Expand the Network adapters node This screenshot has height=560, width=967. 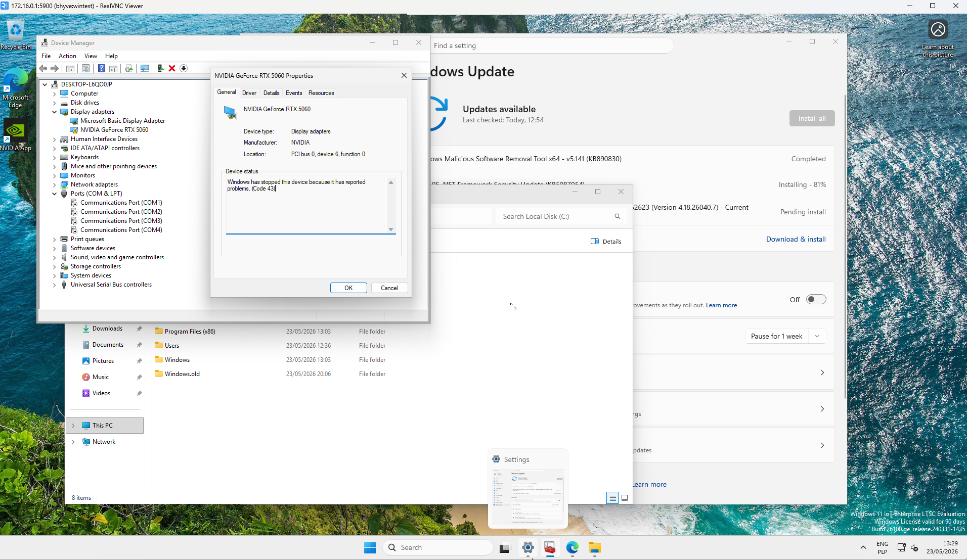point(55,184)
